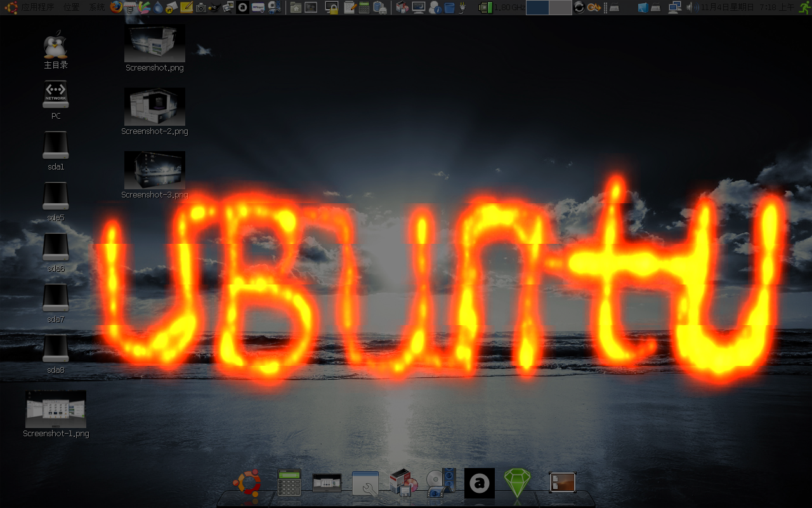
Task: Launch Firefox from the top panel
Action: pos(116,8)
